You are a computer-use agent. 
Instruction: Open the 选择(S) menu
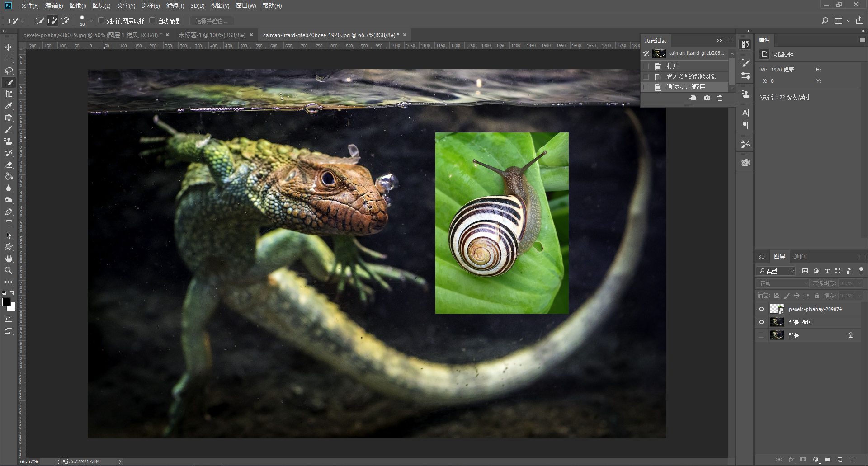[x=151, y=5]
